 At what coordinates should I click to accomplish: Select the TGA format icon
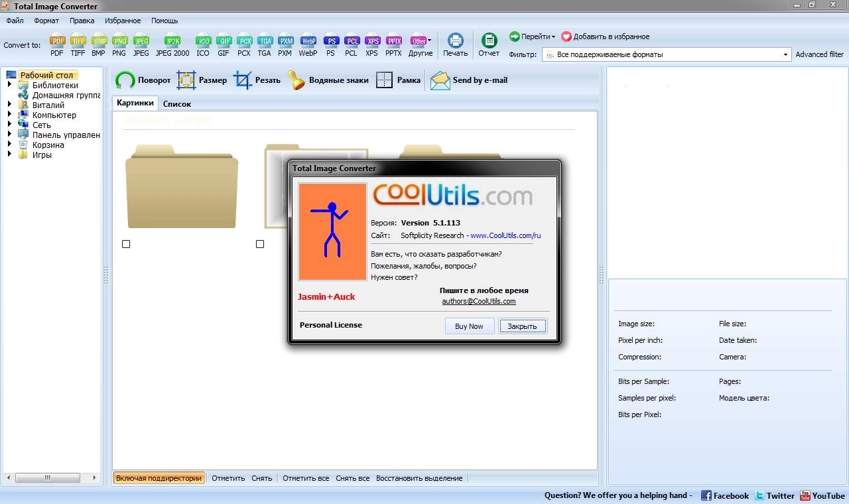[x=265, y=44]
